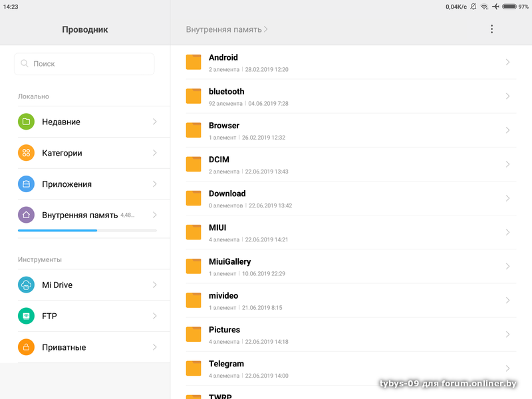Image resolution: width=532 pixels, height=399 pixels.
Task: Open Mi Drive cloud icon
Action: [26, 285]
